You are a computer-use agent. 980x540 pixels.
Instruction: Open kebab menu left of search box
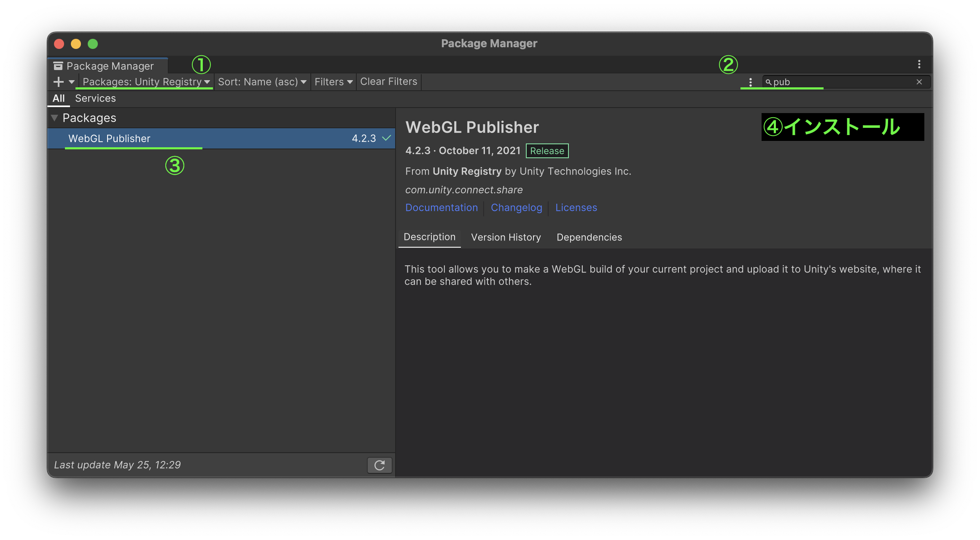click(x=751, y=82)
